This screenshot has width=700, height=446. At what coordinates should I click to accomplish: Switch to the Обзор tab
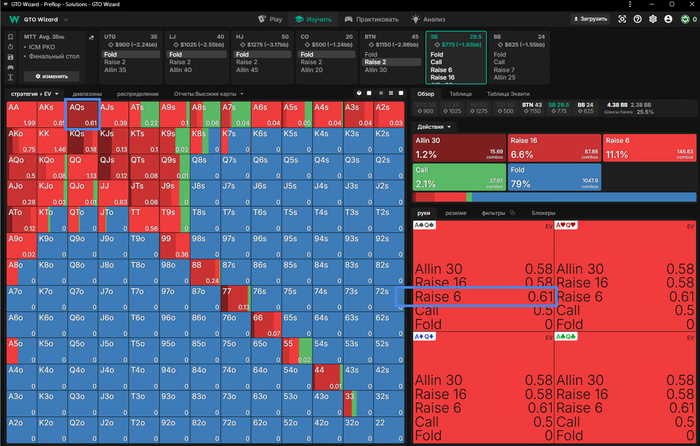point(425,94)
